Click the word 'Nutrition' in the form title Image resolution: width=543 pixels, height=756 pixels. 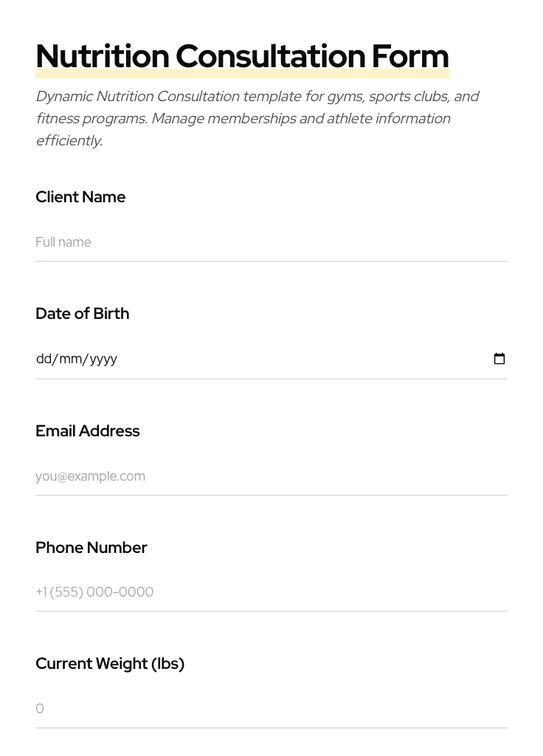point(103,56)
